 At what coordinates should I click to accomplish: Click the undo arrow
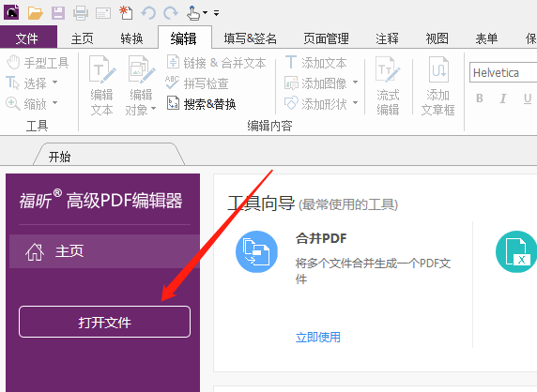coord(148,13)
